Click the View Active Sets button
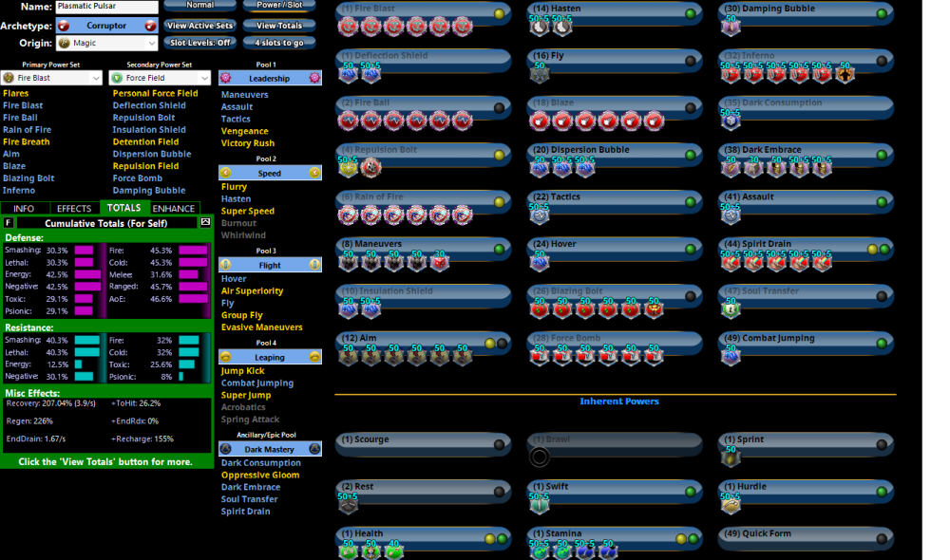Image resolution: width=950 pixels, height=560 pixels. tap(199, 26)
